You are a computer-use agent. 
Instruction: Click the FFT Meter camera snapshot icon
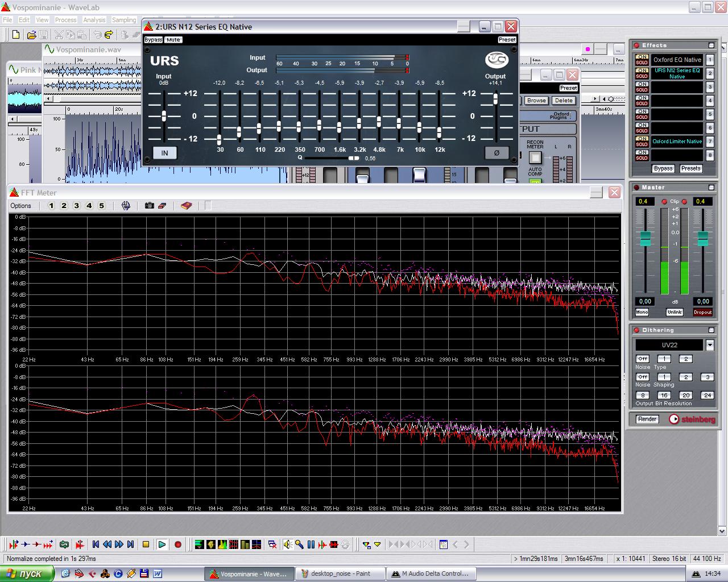point(149,206)
